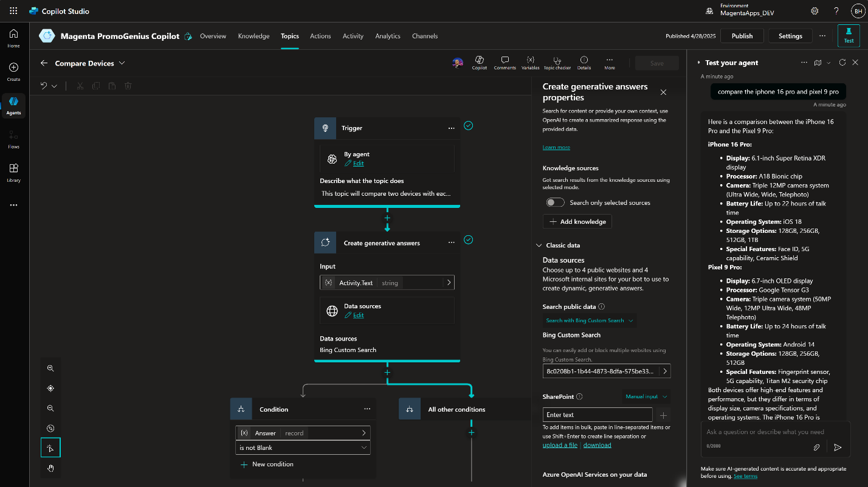Image resolution: width=868 pixels, height=487 pixels.
Task: Expand the Answer record variable chevron
Action: pyautogui.click(x=364, y=433)
